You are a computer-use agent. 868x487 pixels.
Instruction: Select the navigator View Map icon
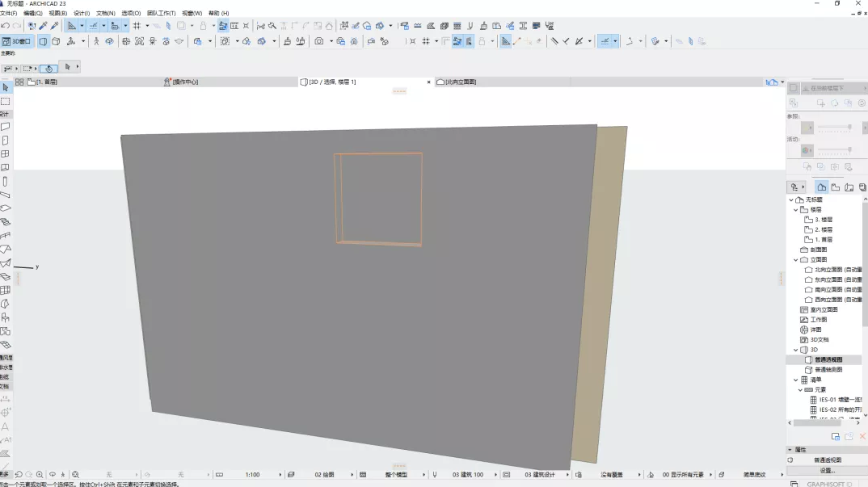click(836, 187)
